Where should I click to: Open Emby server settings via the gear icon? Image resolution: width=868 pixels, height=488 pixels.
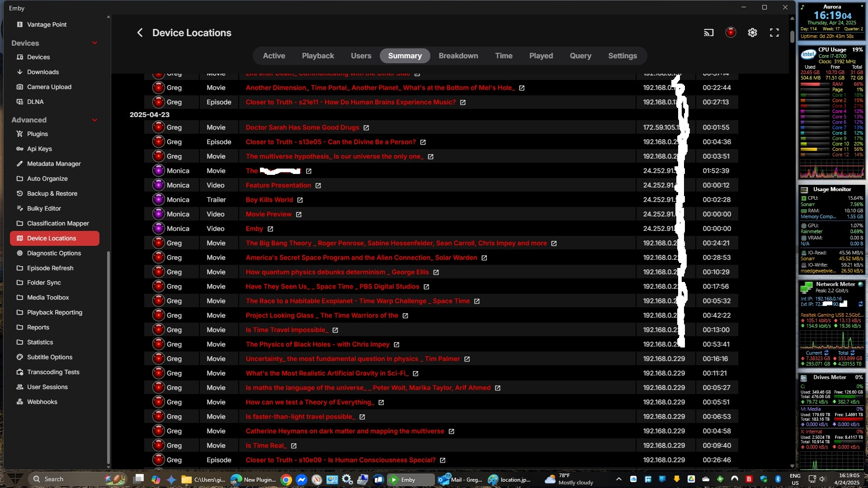[752, 32]
